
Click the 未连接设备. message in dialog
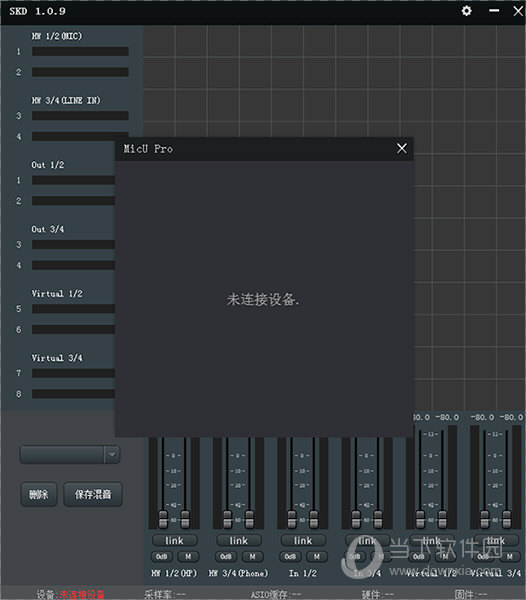(x=263, y=299)
